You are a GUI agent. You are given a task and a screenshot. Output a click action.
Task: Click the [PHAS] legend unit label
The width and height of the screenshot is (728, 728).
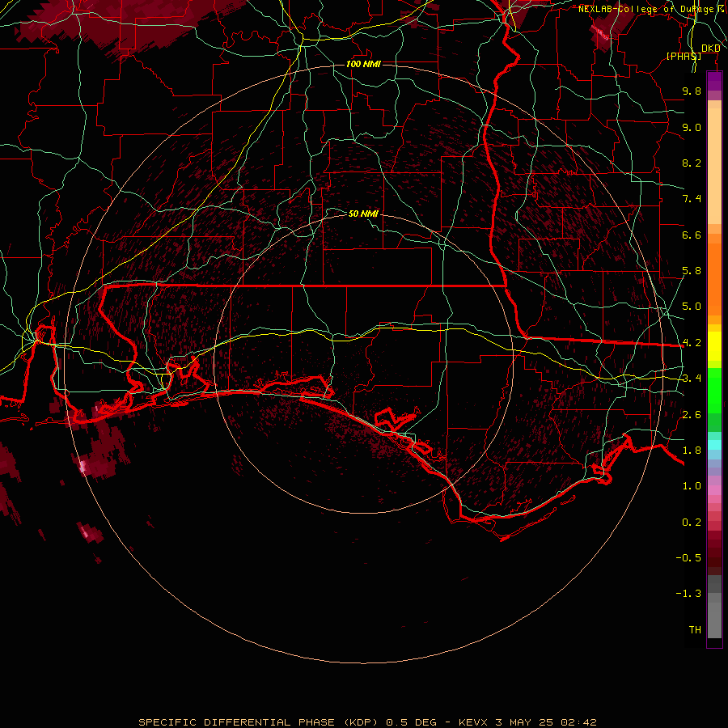click(684, 56)
